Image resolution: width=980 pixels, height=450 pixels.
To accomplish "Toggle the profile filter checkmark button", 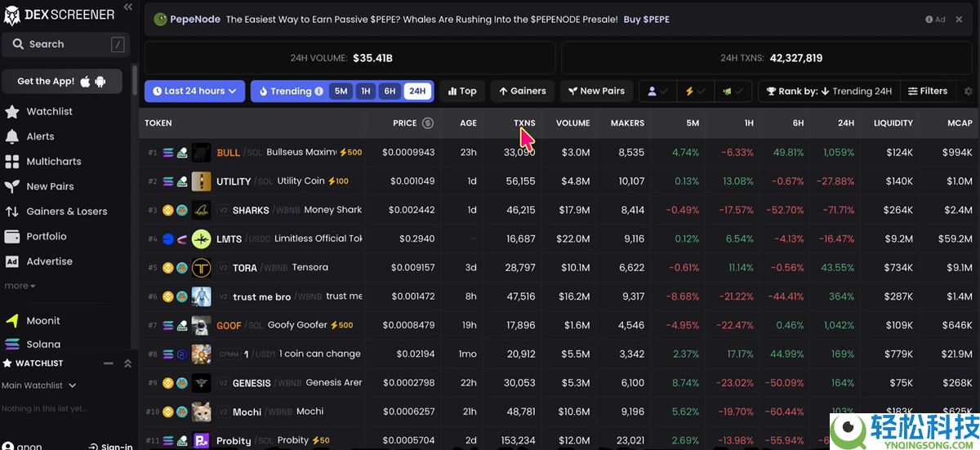I will coord(658,91).
